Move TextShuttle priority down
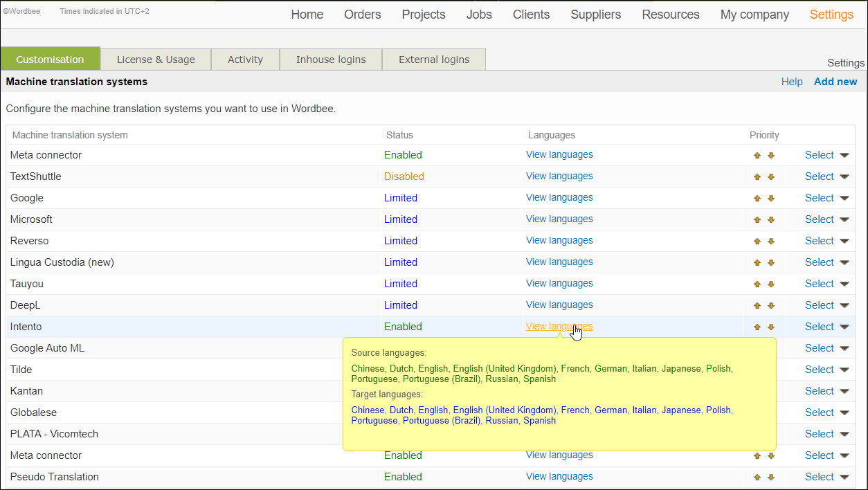 [x=770, y=176]
